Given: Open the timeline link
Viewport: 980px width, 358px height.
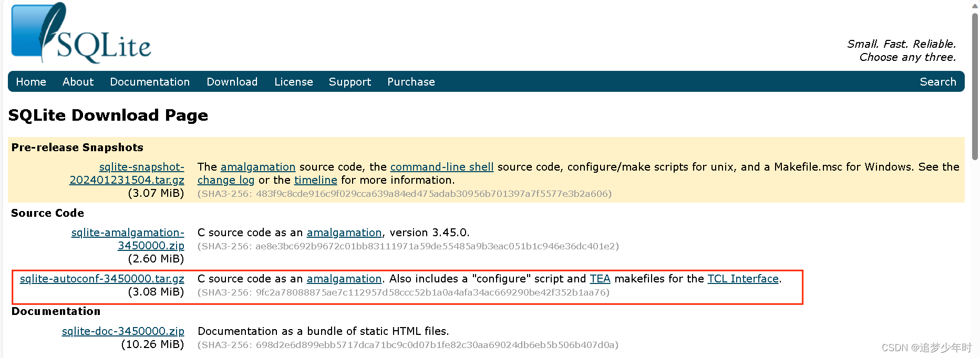Looking at the screenshot, I should [x=316, y=180].
